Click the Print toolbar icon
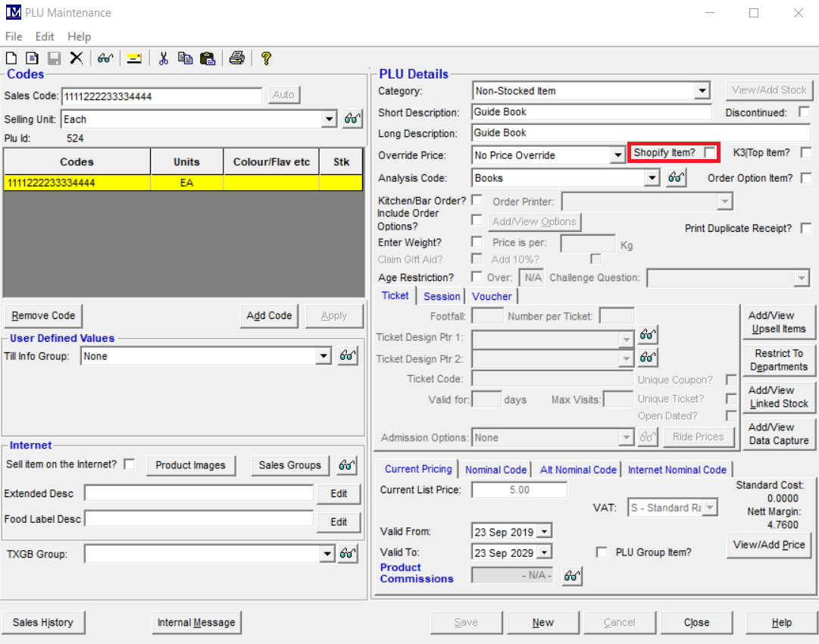The height and width of the screenshot is (644, 819). pyautogui.click(x=237, y=58)
